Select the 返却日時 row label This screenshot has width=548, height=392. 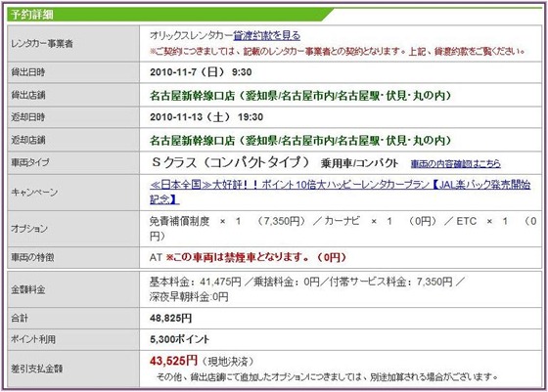[28, 117]
